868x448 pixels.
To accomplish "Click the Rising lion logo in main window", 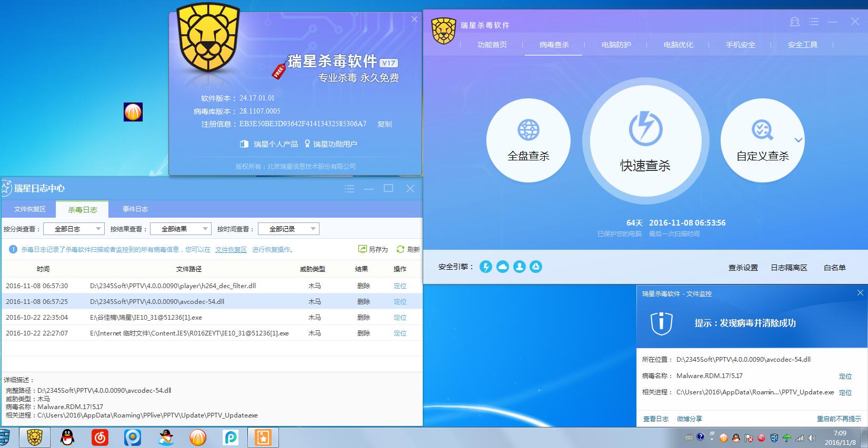I will click(x=443, y=31).
